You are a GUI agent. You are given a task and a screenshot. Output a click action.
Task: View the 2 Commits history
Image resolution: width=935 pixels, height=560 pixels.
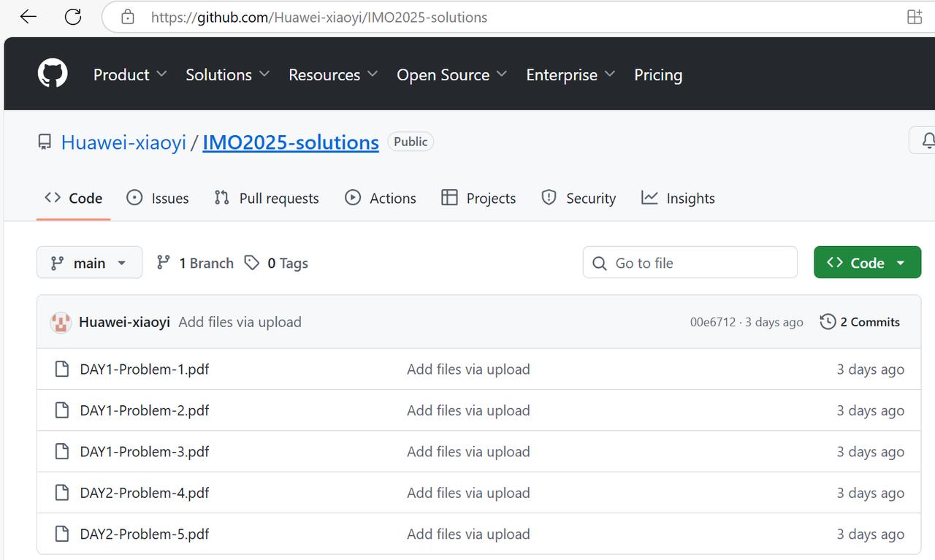(860, 322)
